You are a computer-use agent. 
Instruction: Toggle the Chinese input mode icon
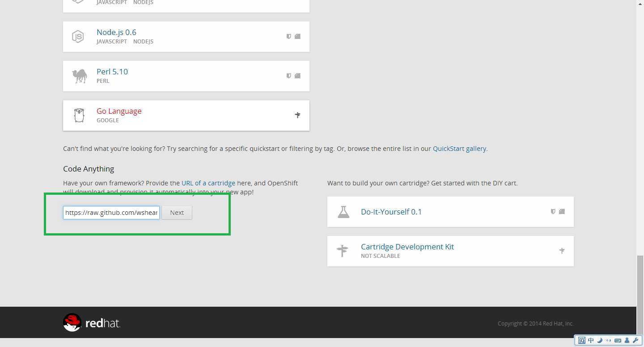click(x=591, y=340)
